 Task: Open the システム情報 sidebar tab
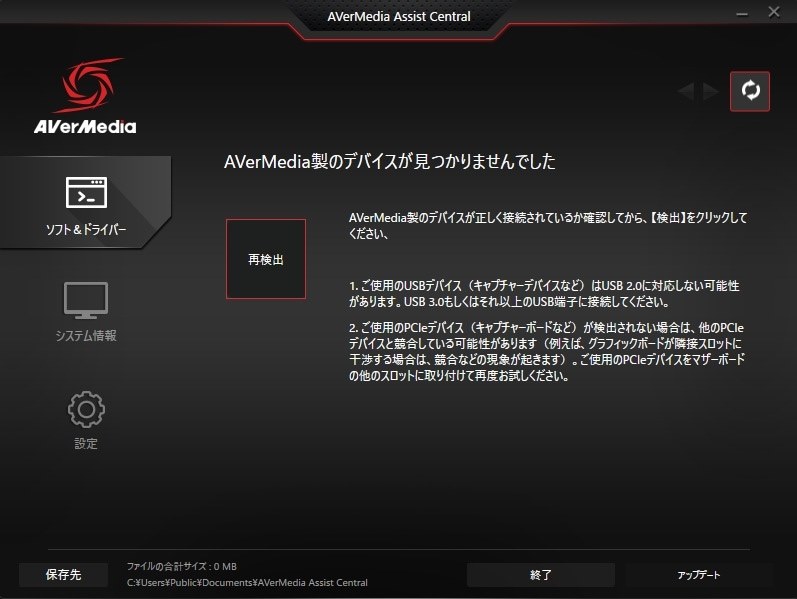[85, 312]
